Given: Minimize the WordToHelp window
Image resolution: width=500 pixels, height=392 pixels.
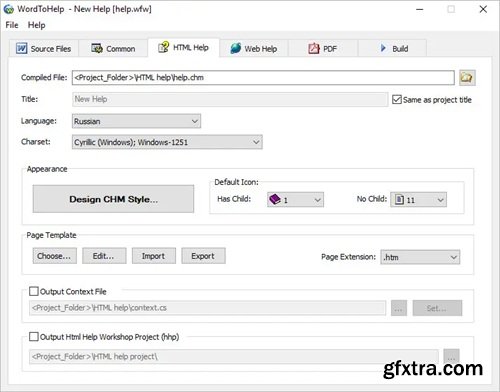Looking at the screenshot, I should coord(420,9).
